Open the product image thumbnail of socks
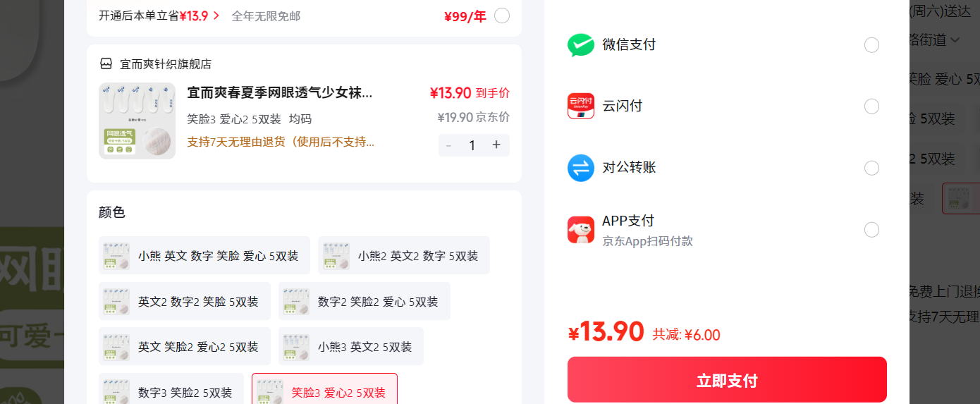Screen dimensions: 980x404 (x=137, y=121)
